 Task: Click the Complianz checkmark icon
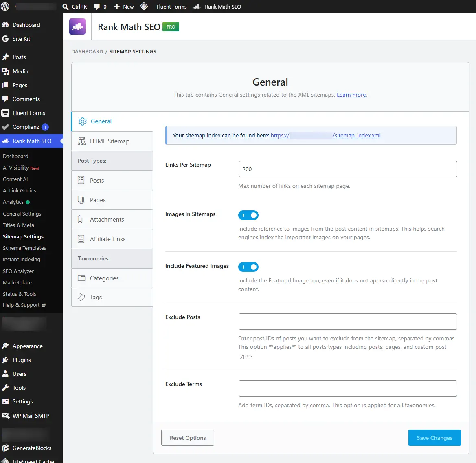tap(5, 127)
